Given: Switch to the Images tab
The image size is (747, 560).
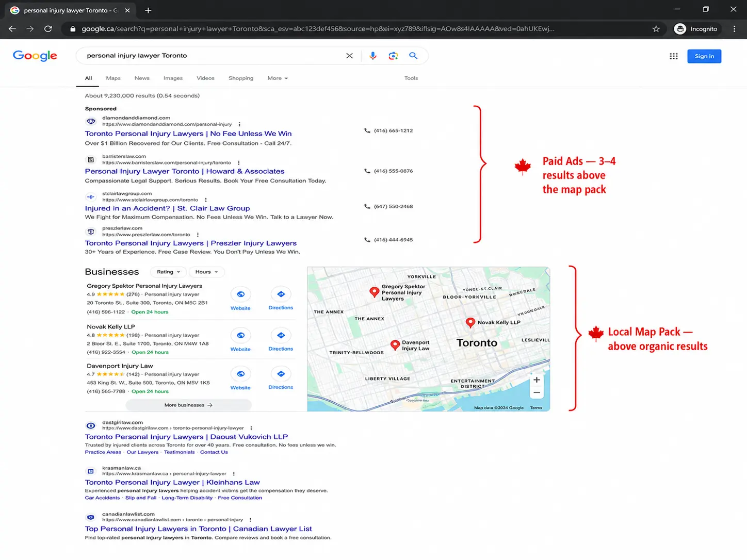Looking at the screenshot, I should coord(173,78).
